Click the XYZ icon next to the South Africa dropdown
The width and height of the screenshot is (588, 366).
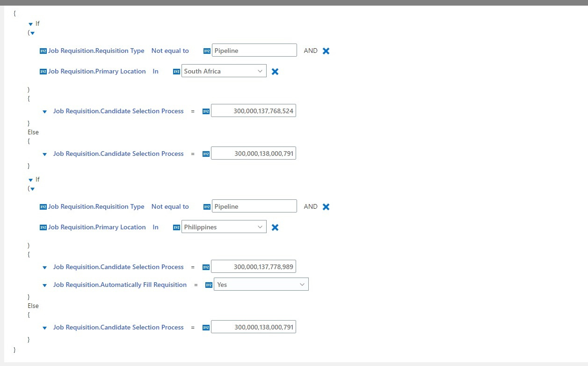[x=176, y=71]
